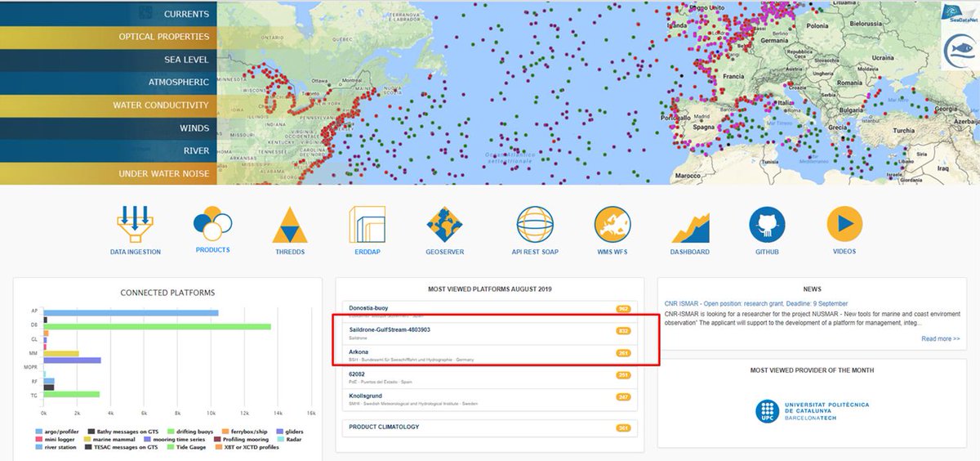The height and width of the screenshot is (461, 980).
Task: Open the Knollsgrund platform link
Action: pyautogui.click(x=367, y=396)
